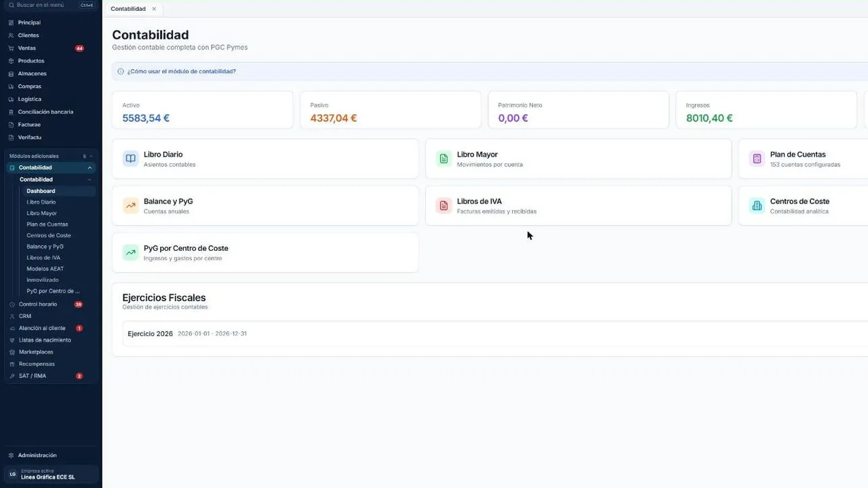868x488 pixels.
Task: Click the Libro Diario open book icon
Action: coord(131,159)
